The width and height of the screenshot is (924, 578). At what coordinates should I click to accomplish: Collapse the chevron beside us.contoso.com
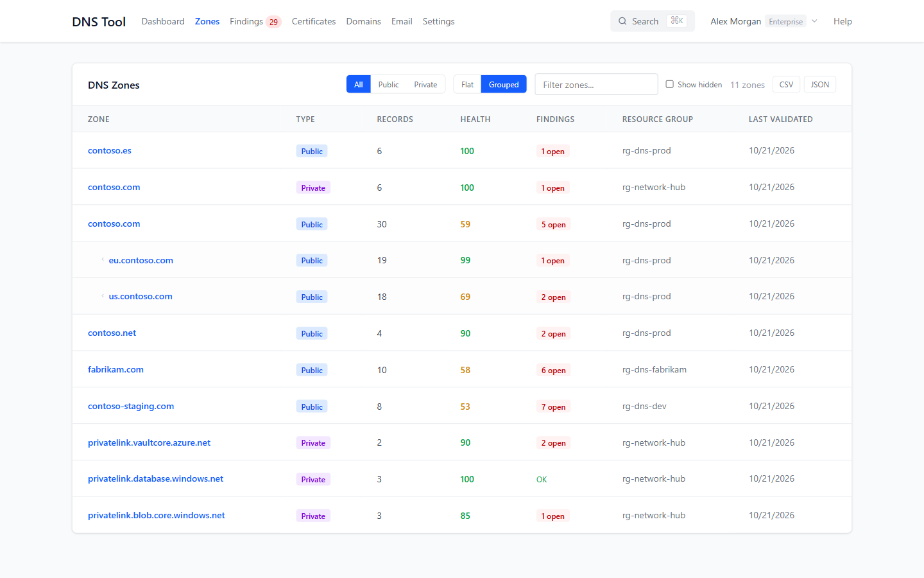[x=103, y=296]
